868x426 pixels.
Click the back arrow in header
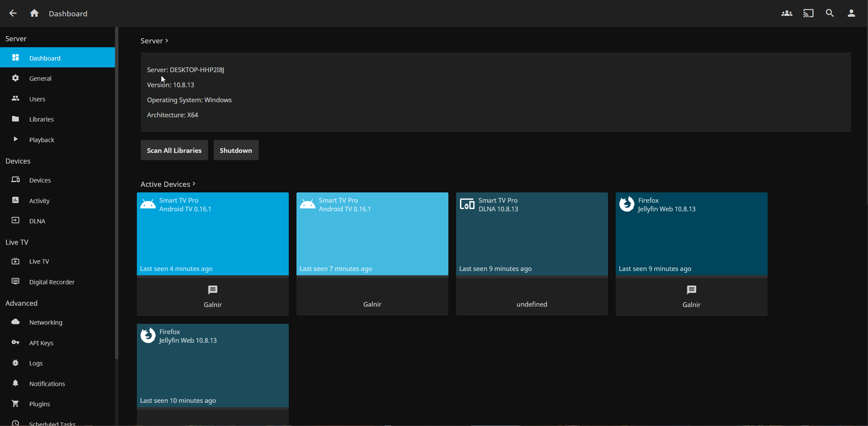(13, 13)
